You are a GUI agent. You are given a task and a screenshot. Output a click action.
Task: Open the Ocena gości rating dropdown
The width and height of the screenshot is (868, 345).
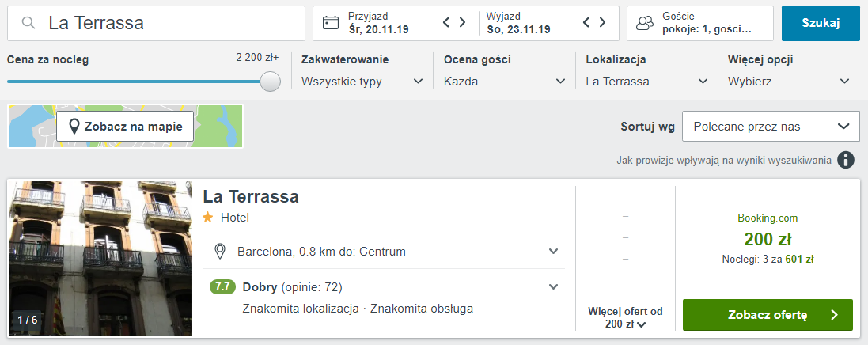click(505, 82)
